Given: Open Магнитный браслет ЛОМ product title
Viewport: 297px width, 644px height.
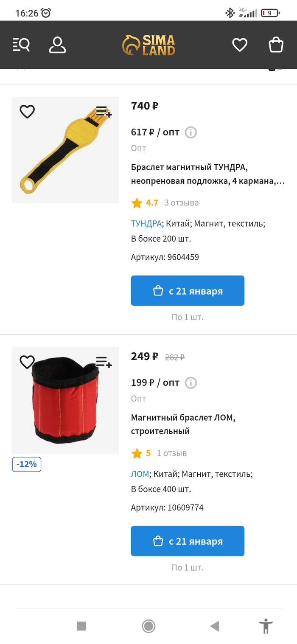Looking at the screenshot, I should pos(183,425).
